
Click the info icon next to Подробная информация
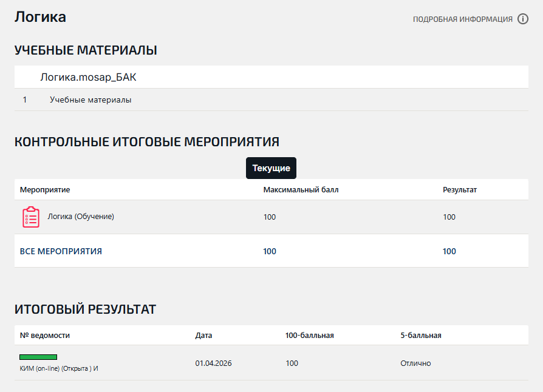[x=523, y=19]
